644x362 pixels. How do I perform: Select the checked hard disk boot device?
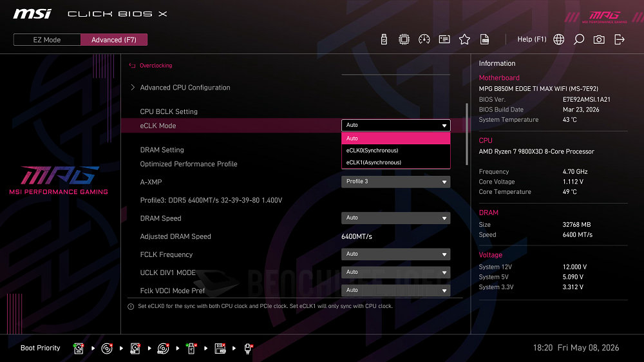[79, 348]
